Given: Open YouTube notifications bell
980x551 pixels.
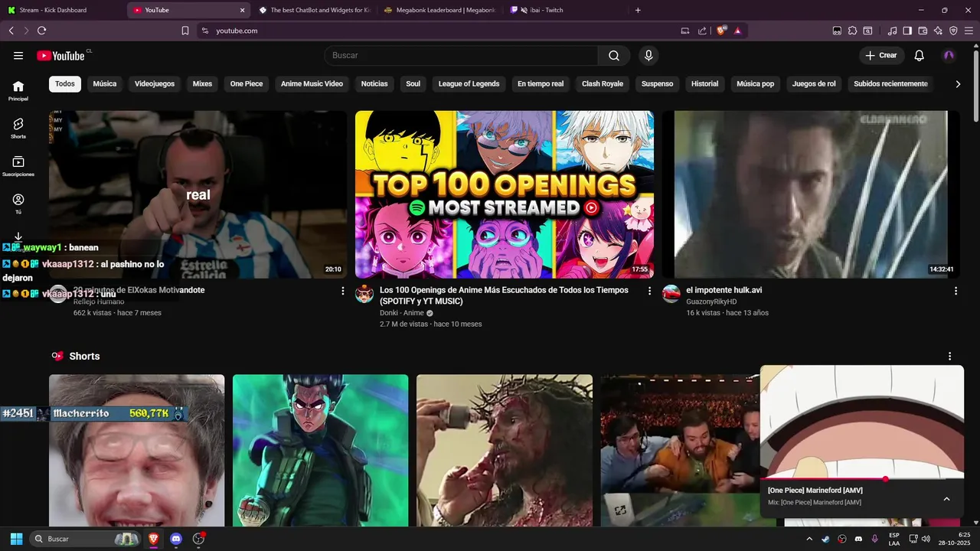Looking at the screenshot, I should click(920, 55).
